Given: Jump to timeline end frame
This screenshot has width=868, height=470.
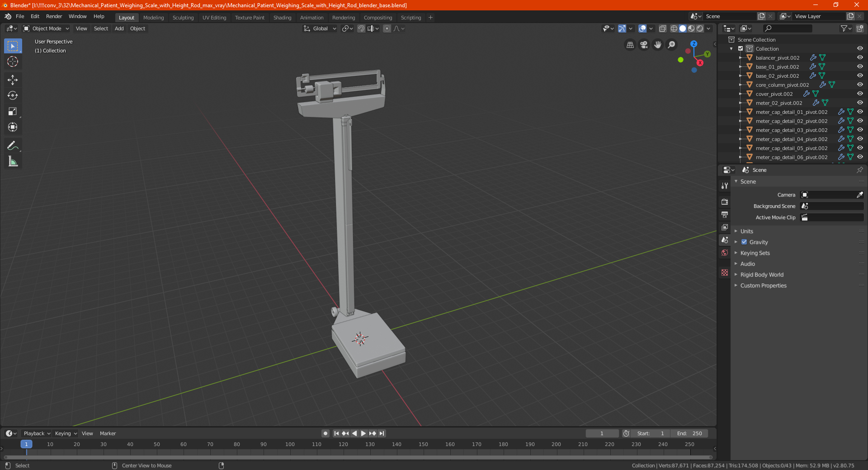Looking at the screenshot, I should 382,433.
